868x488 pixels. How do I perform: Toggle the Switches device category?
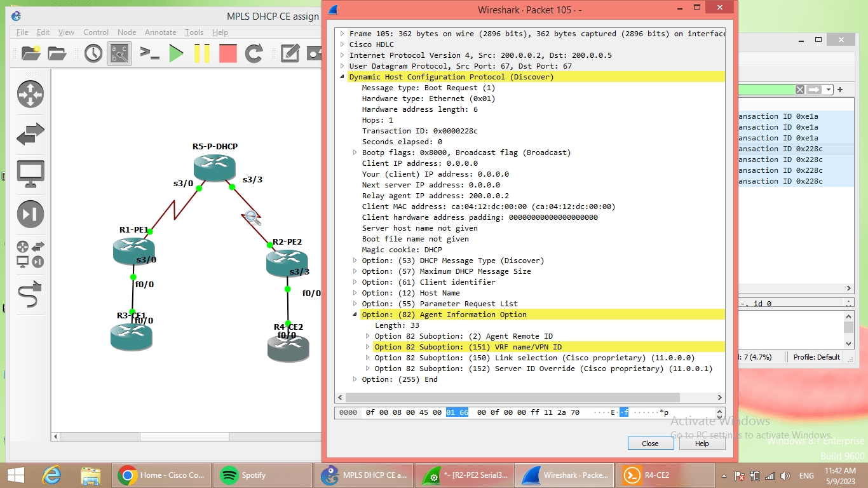click(29, 135)
